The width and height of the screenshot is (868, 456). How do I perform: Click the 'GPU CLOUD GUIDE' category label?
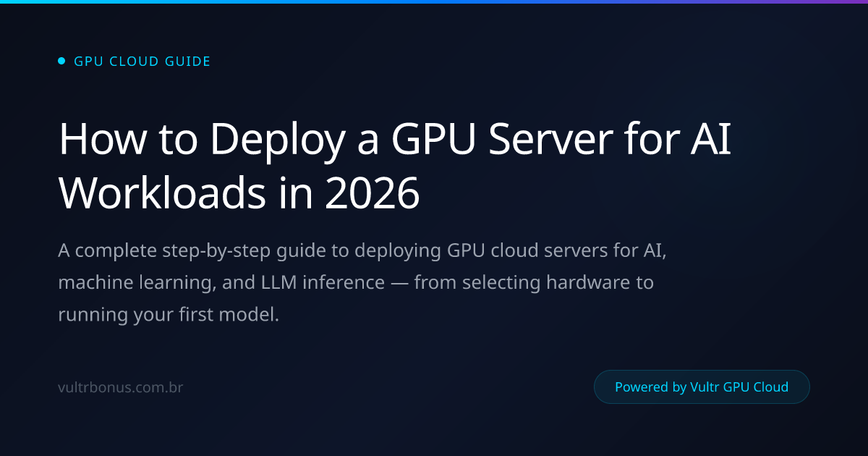142,62
